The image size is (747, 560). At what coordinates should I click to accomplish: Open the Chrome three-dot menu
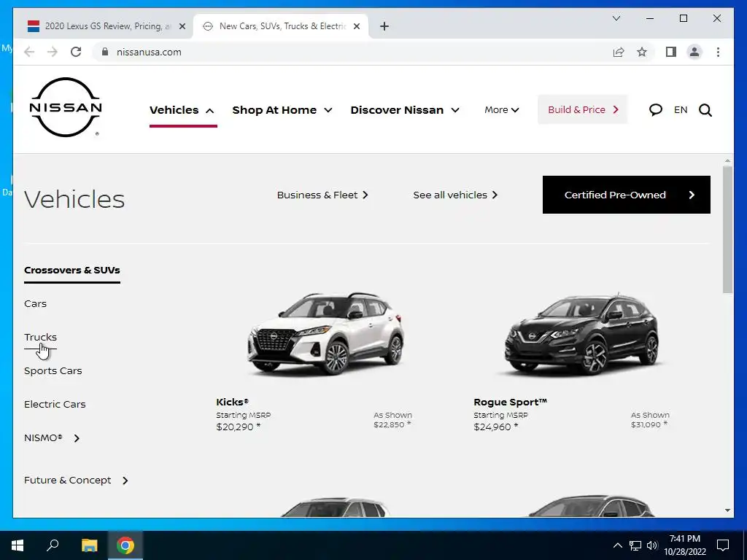(x=718, y=52)
